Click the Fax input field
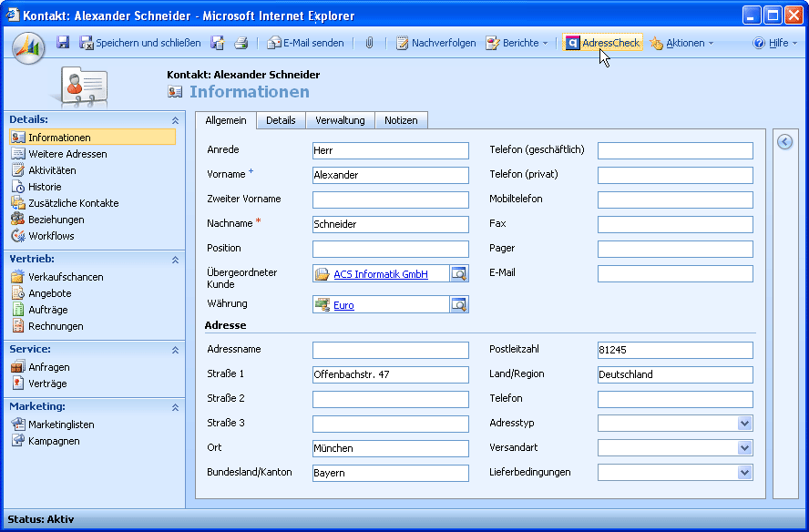 point(675,224)
